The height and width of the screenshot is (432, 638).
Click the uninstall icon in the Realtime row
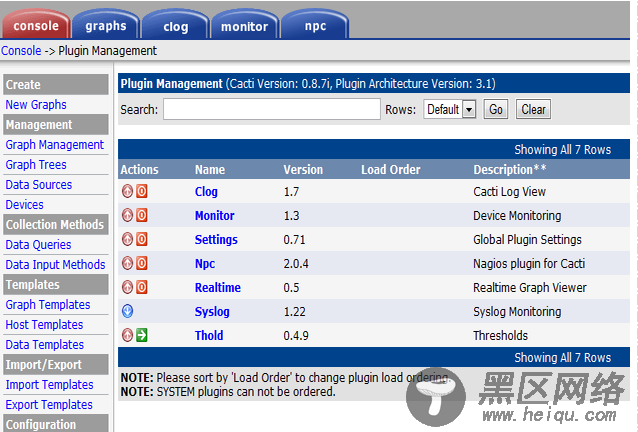[x=127, y=287]
